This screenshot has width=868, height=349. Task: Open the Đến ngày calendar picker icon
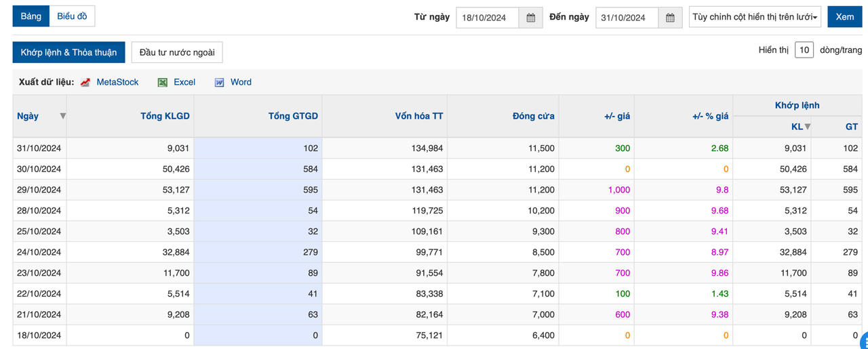coord(670,18)
